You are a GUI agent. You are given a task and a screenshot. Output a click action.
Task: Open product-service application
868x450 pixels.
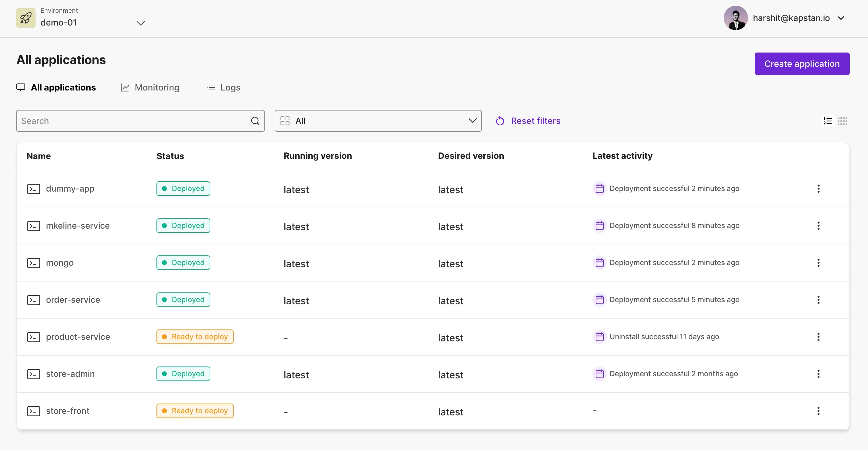78,337
